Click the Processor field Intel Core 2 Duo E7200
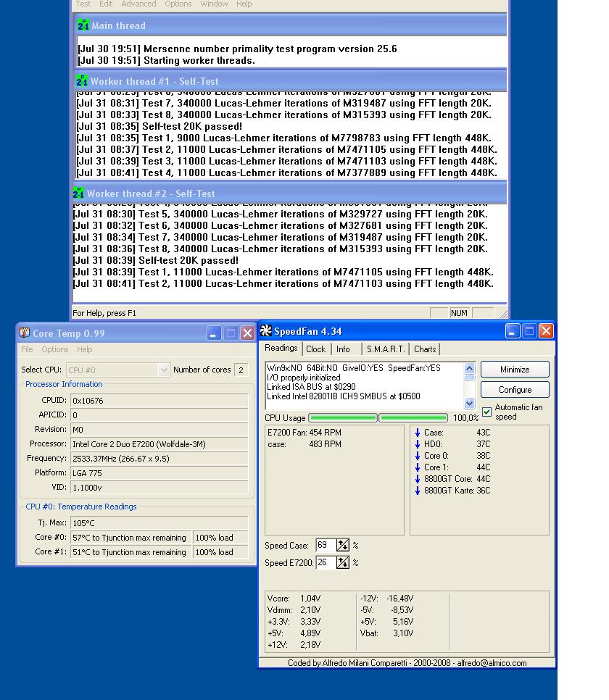The image size is (609, 700). [159, 443]
